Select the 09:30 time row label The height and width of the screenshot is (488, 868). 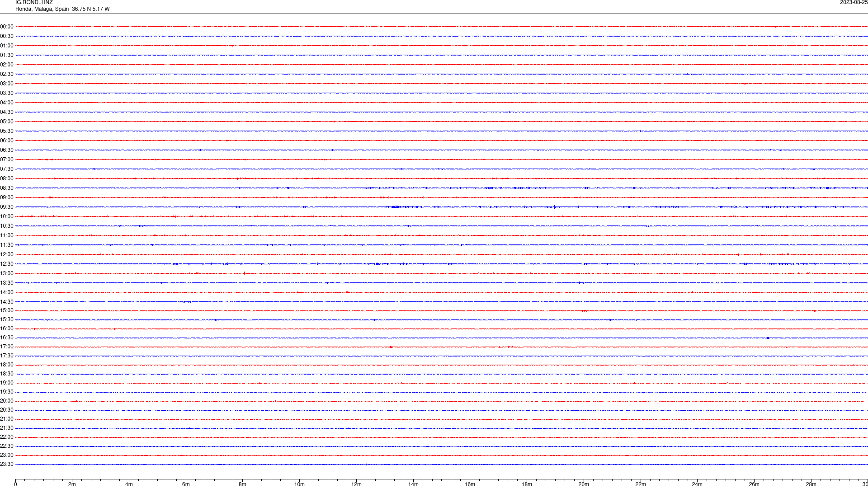click(7, 207)
